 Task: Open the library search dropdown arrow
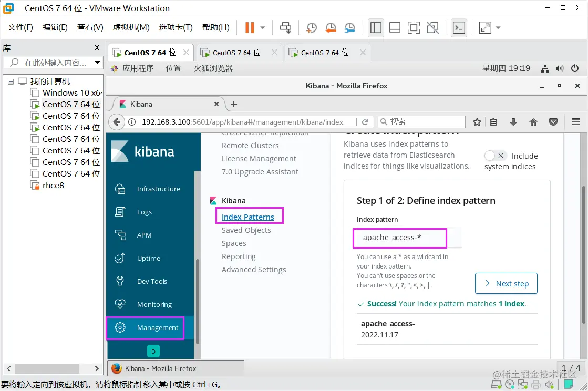coord(97,63)
